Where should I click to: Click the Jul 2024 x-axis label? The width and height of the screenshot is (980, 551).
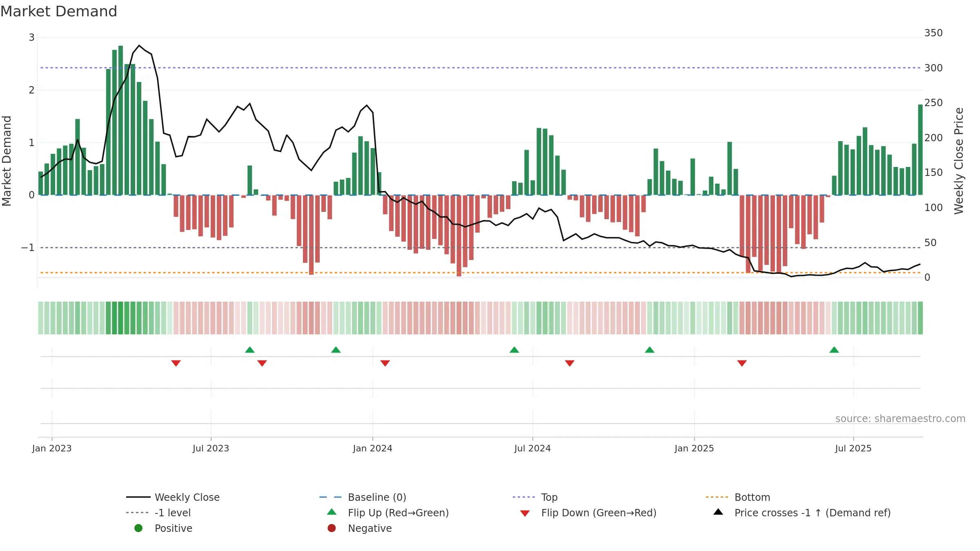coord(532,448)
